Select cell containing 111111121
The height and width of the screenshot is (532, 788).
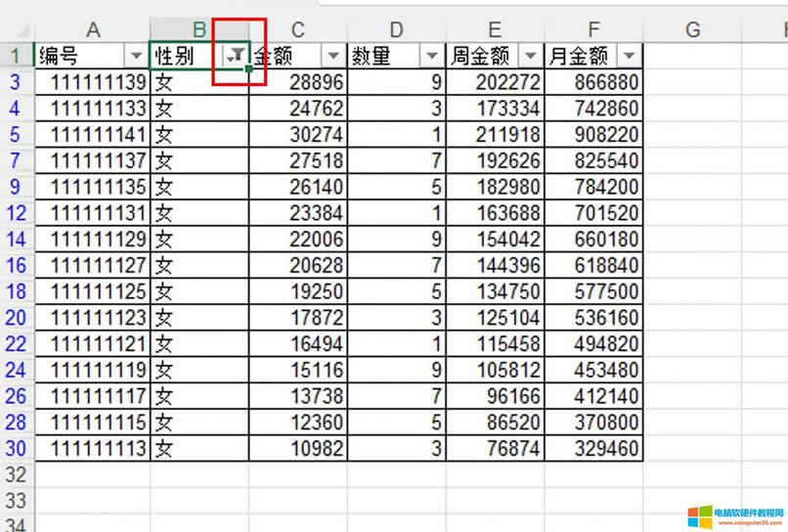point(93,343)
